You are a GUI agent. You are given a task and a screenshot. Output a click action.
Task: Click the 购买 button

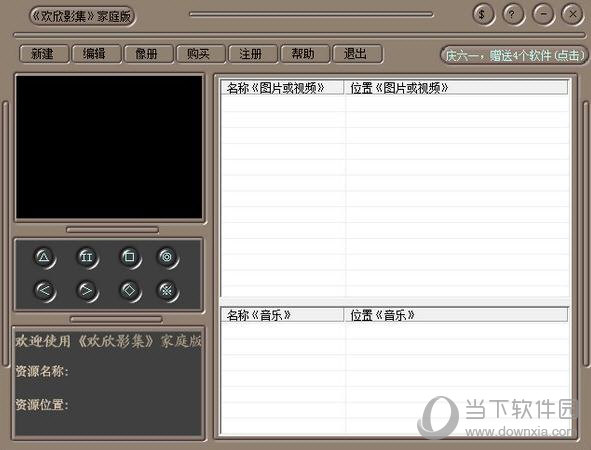pyautogui.click(x=201, y=54)
